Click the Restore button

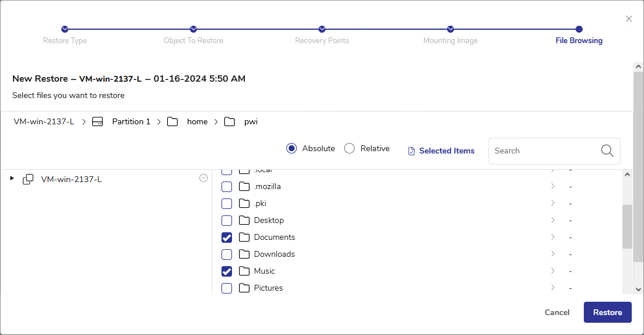click(607, 312)
